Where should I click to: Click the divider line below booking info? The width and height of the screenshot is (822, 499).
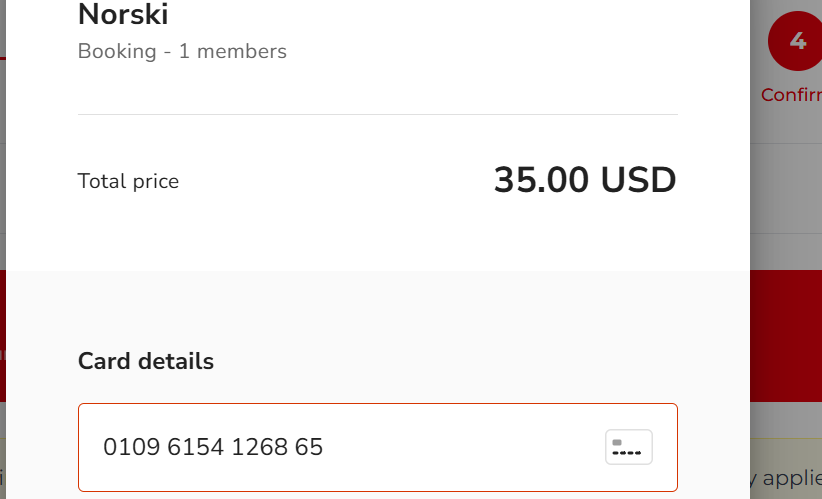377,115
